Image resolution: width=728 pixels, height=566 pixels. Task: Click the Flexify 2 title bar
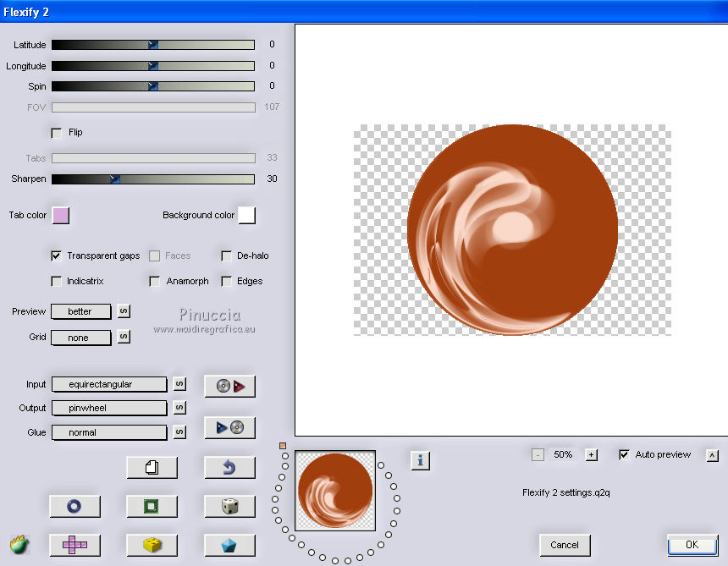364,12
